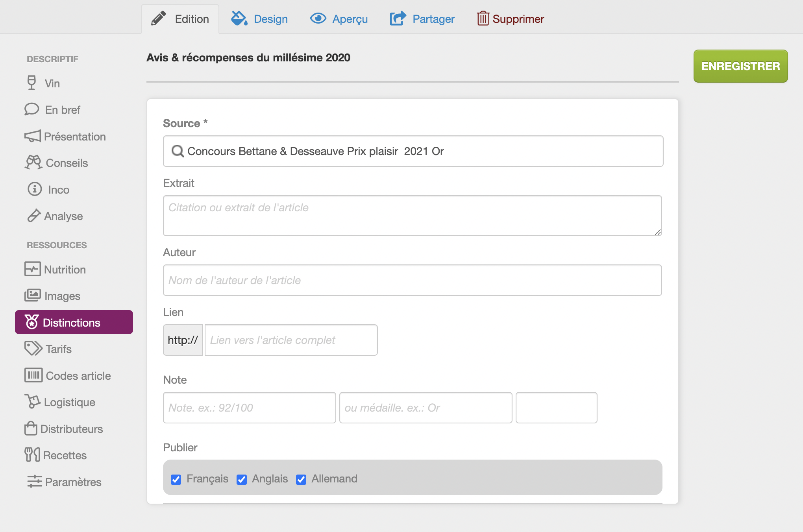Image resolution: width=803 pixels, height=532 pixels.
Task: Click the price tags Tarifs icon
Action: click(x=33, y=349)
